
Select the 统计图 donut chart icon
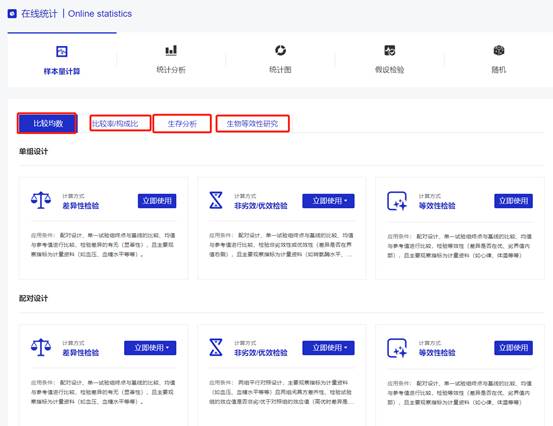pyautogui.click(x=280, y=50)
